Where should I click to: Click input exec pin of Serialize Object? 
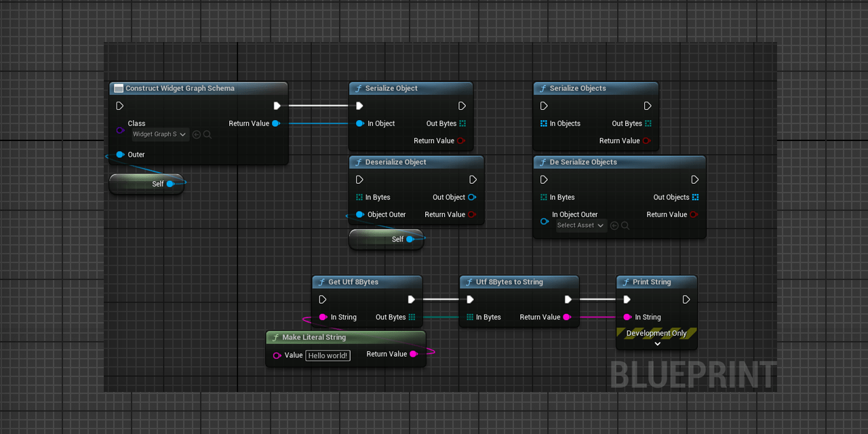359,106
